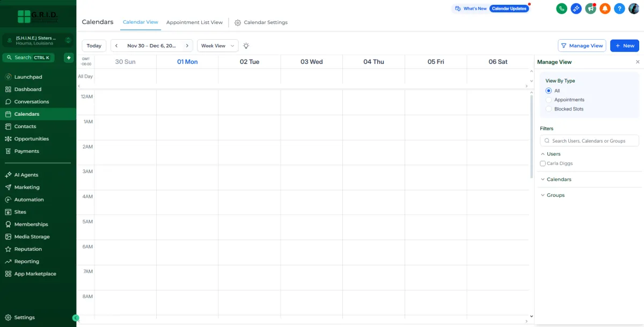Expand the Calendars filter section
Viewport: 644px width, 327px height.
[x=555, y=179]
